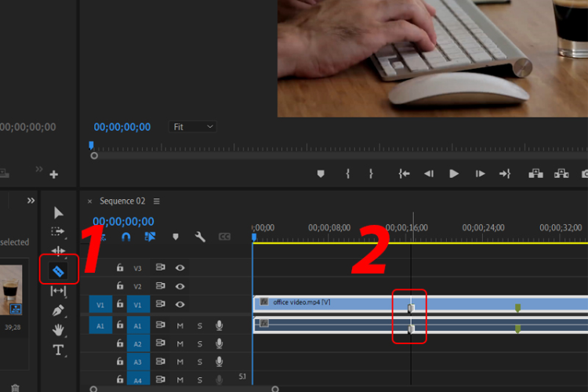The image size is (588, 392).
Task: Toggle V2 track lock
Action: coord(120,286)
